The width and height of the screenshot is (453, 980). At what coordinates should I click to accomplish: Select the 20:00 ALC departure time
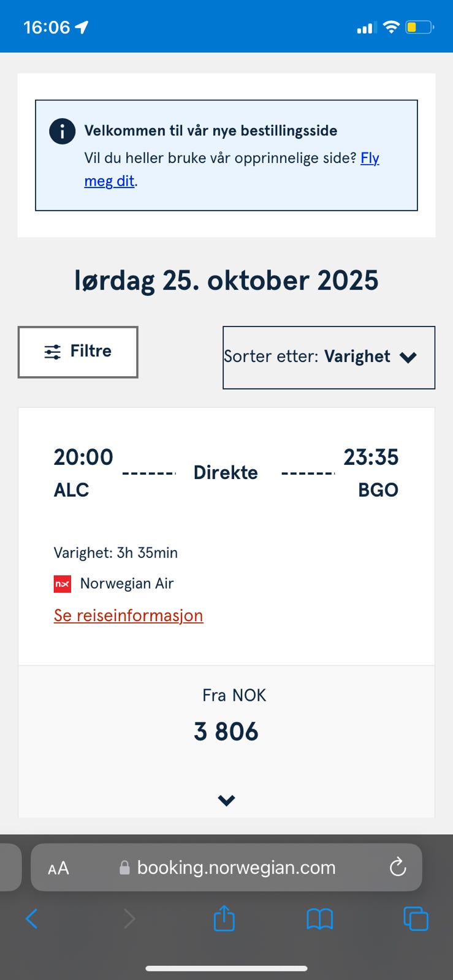83,458
